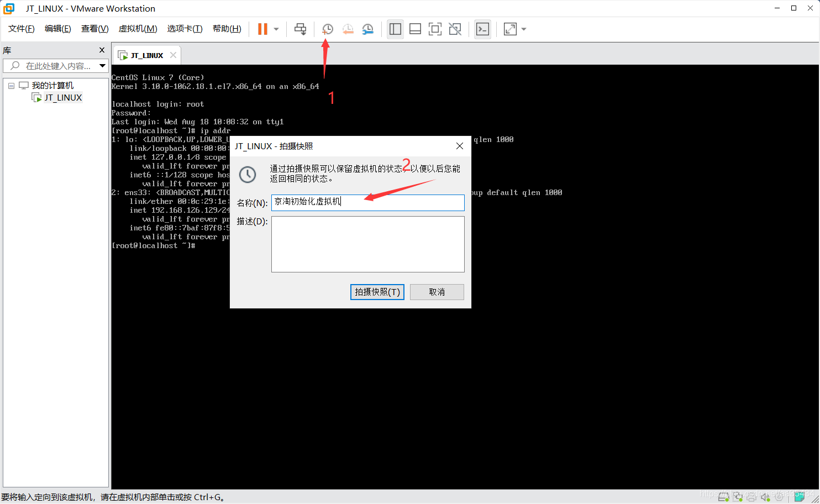Open the library search filter dropdown
820x504 pixels.
click(x=102, y=66)
